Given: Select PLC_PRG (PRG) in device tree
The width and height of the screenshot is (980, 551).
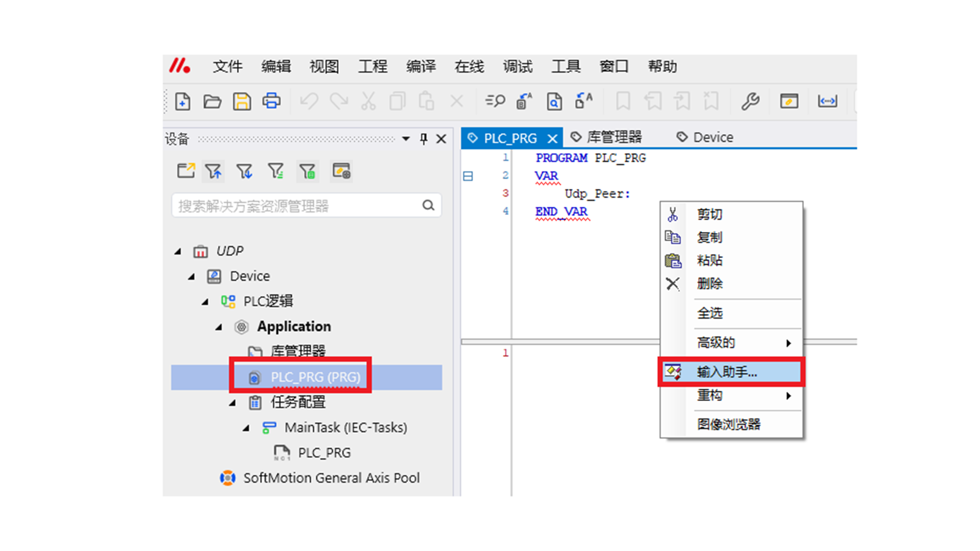Looking at the screenshot, I should click(x=315, y=377).
